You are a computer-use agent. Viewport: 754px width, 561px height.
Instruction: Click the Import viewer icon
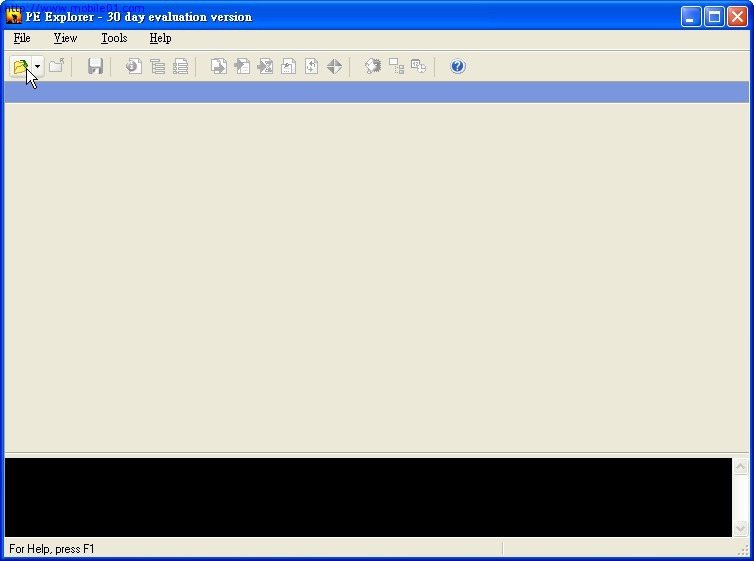(242, 66)
